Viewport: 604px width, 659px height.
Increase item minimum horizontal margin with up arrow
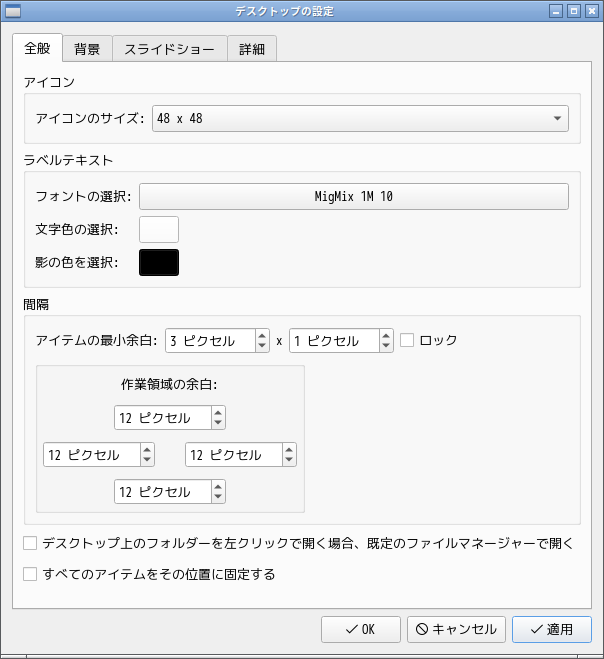(263, 335)
